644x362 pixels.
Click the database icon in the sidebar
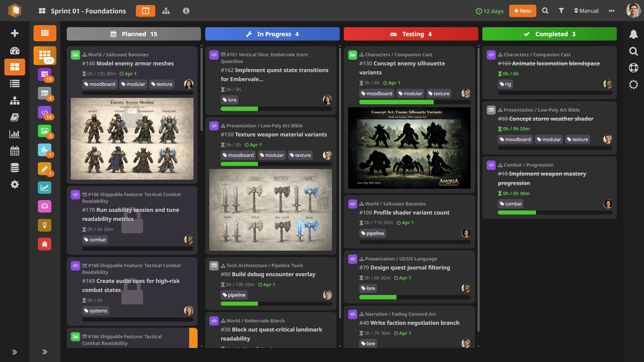point(15,168)
